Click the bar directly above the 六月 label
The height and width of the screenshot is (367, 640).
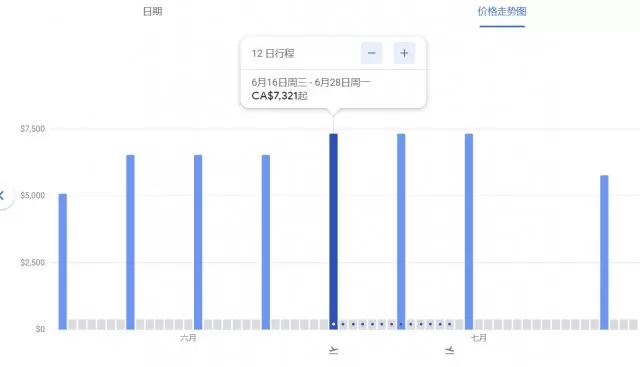coord(198,242)
